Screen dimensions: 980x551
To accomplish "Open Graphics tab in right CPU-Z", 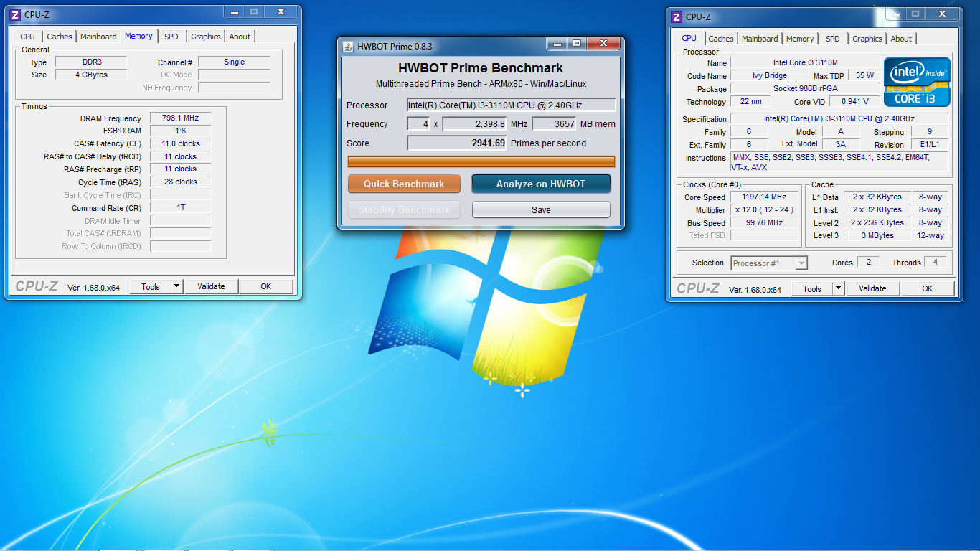I will 867,39.
